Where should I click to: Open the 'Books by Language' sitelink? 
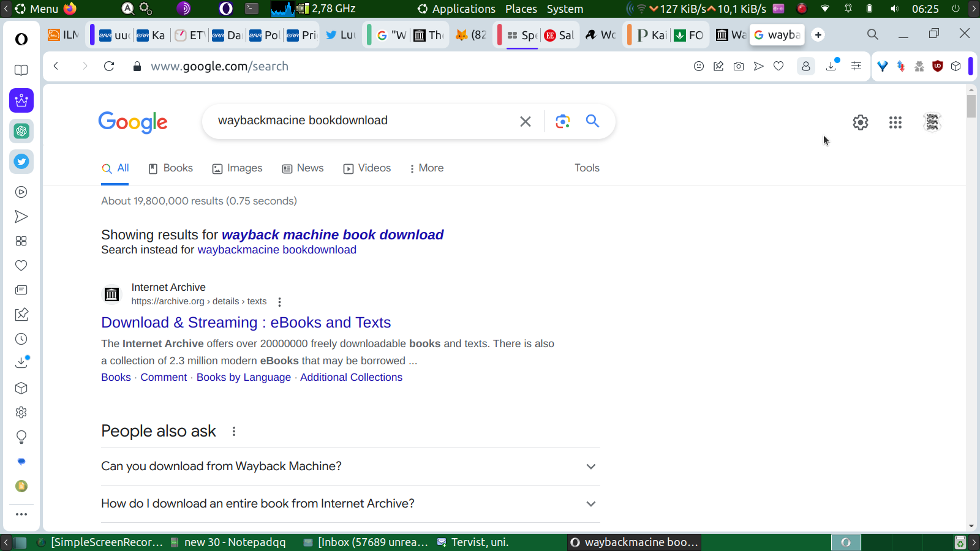tap(244, 378)
